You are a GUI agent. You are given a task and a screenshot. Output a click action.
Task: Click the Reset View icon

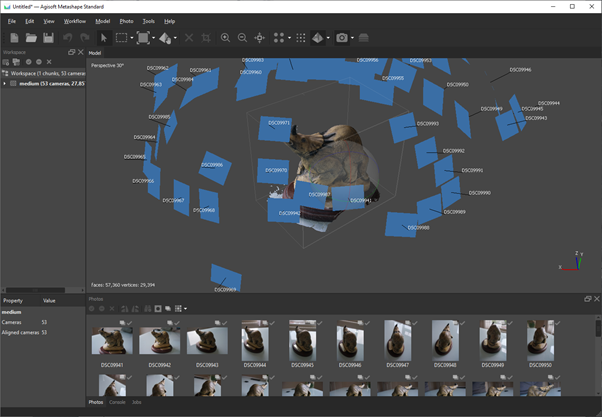click(260, 38)
